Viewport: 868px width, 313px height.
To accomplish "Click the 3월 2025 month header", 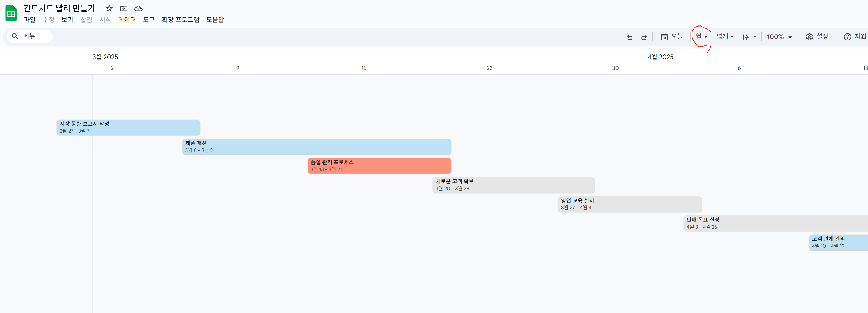I will 105,57.
